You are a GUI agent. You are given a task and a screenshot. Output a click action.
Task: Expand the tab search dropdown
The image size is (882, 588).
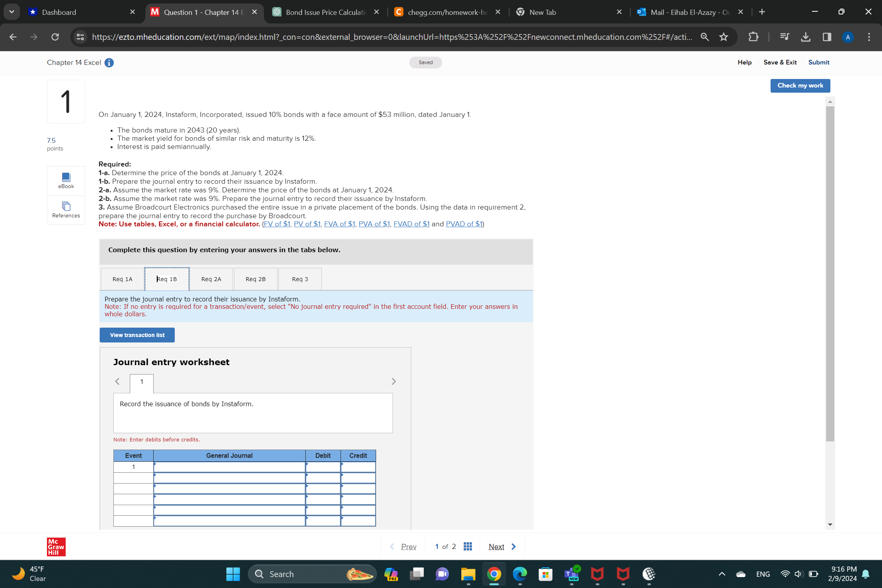(x=11, y=12)
